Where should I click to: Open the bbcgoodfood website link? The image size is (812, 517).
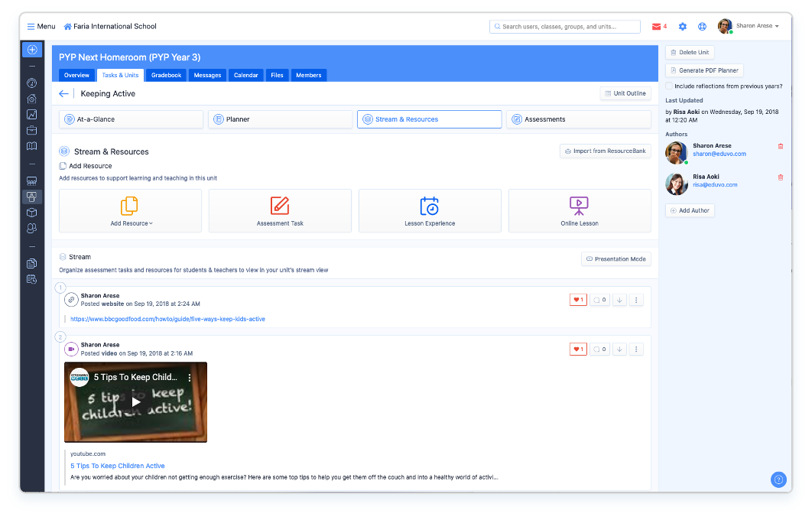167,319
